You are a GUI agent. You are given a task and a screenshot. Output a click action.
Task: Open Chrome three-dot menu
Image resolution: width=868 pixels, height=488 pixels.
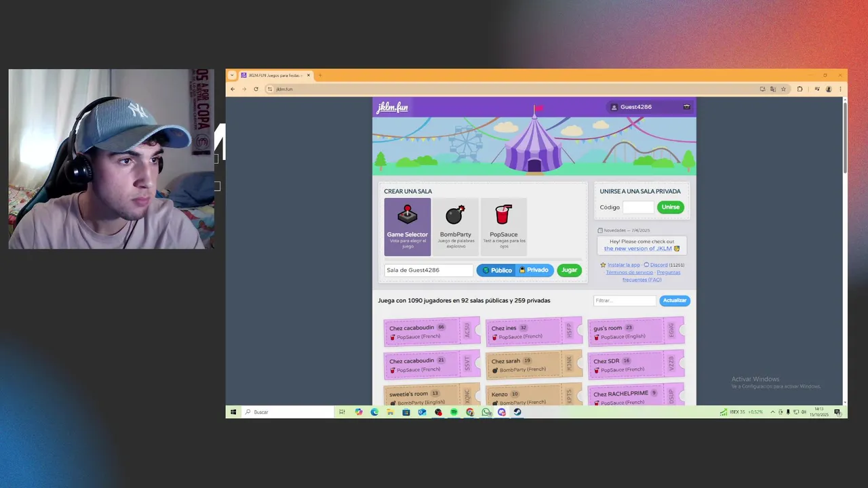(840, 89)
